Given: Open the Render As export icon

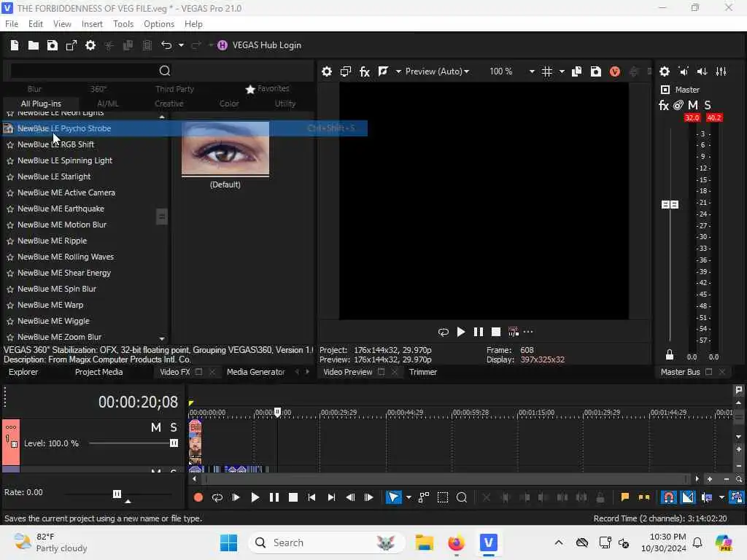Looking at the screenshot, I should [71, 45].
